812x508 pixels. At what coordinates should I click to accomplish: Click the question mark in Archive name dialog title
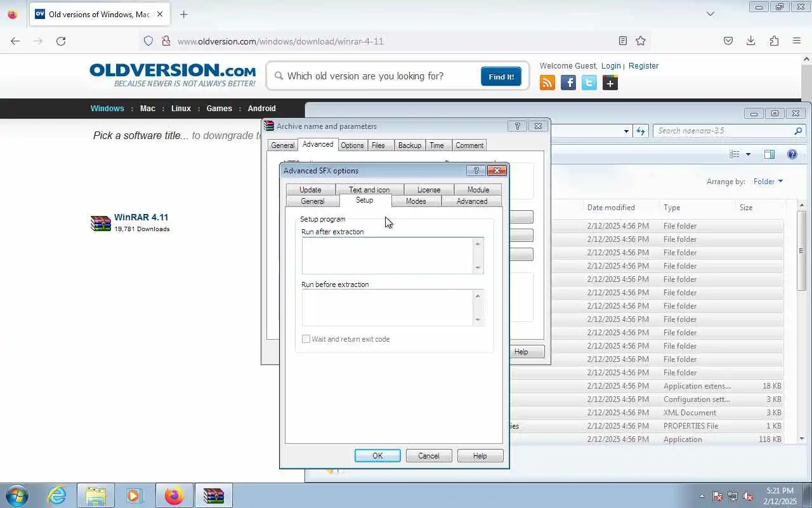pos(517,126)
